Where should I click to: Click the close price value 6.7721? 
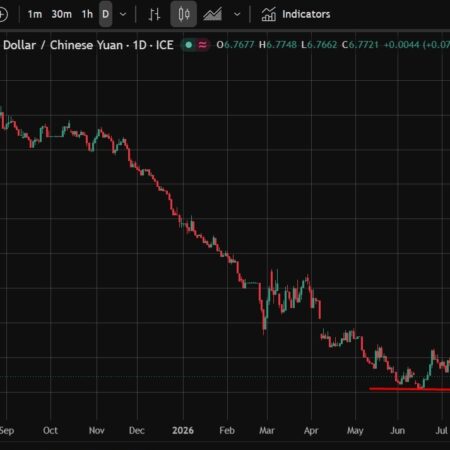coord(363,45)
